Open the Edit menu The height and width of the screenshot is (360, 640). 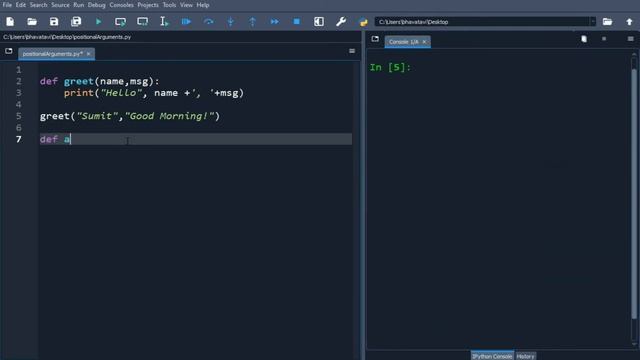click(x=20, y=5)
